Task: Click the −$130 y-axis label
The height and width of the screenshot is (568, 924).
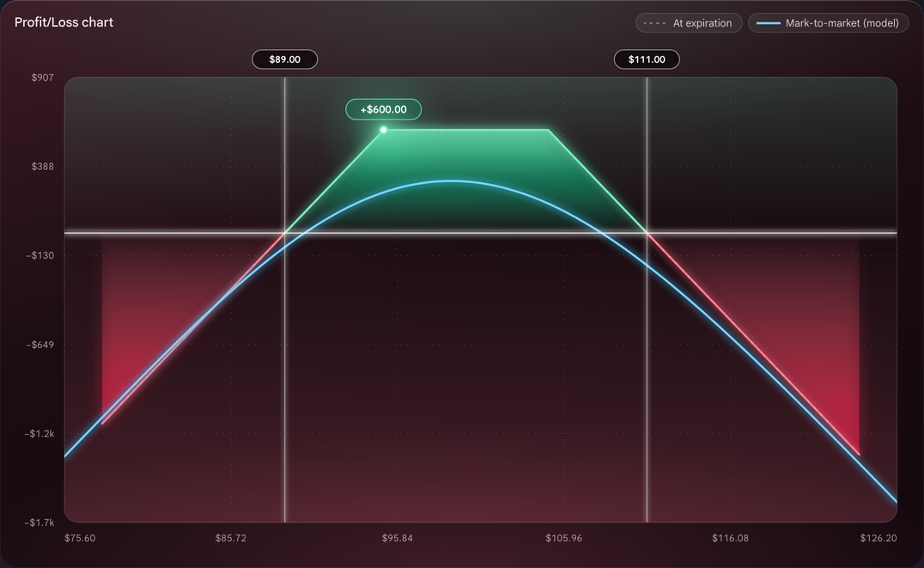Action: (x=40, y=255)
